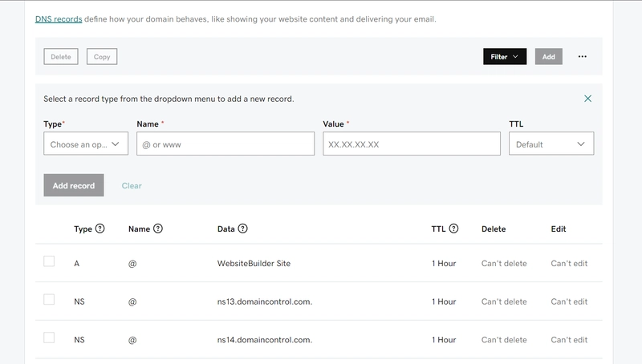This screenshot has height=364, width=642.
Task: Expand the TTL Default dropdown
Action: (551, 144)
